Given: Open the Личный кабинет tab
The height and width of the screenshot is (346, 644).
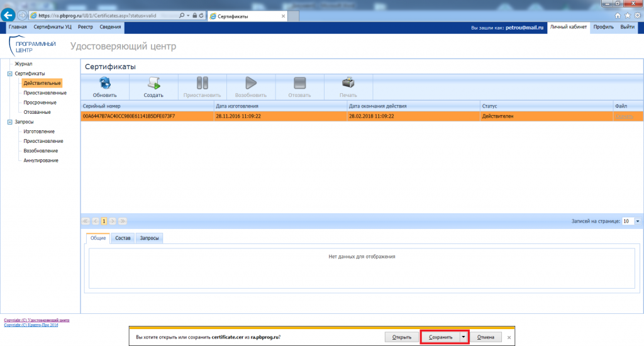Looking at the screenshot, I should (568, 28).
